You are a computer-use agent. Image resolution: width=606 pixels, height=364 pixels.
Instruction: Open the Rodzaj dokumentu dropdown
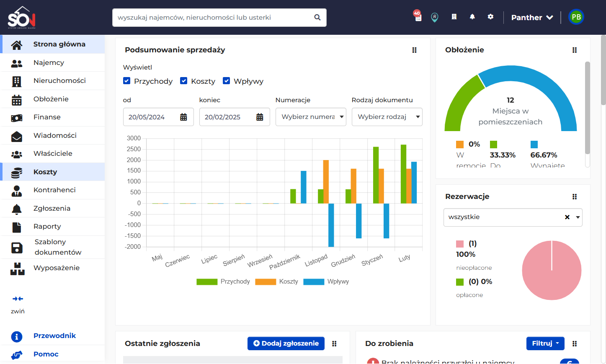point(387,117)
